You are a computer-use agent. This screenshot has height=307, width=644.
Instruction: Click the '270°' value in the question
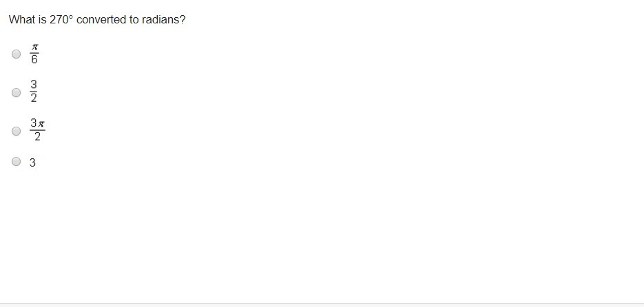point(61,20)
